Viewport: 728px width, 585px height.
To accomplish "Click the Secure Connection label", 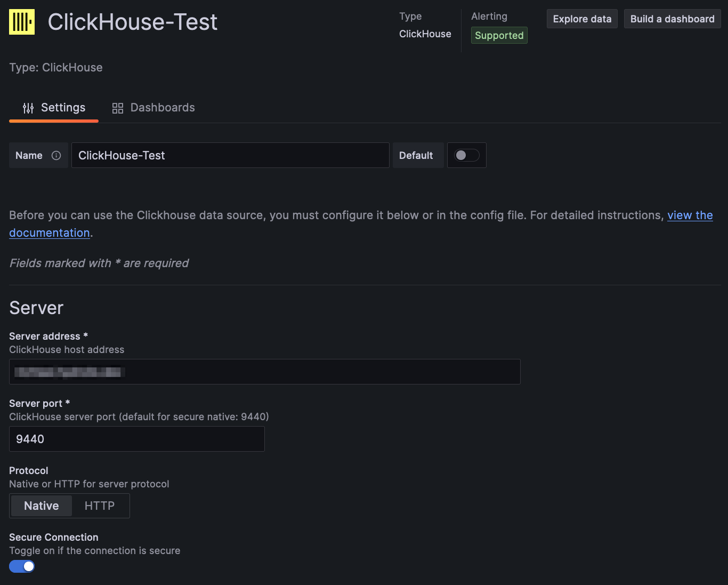I will click(54, 538).
